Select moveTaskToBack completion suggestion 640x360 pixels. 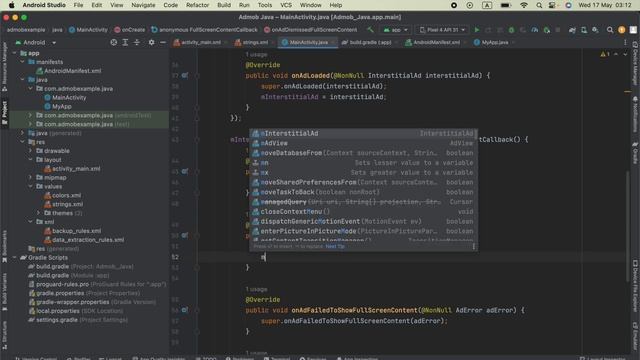tap(363, 192)
